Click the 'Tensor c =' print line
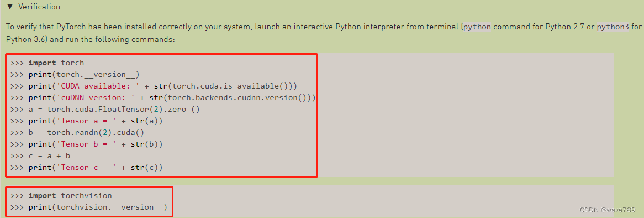The width and height of the screenshot is (644, 218). 86,168
